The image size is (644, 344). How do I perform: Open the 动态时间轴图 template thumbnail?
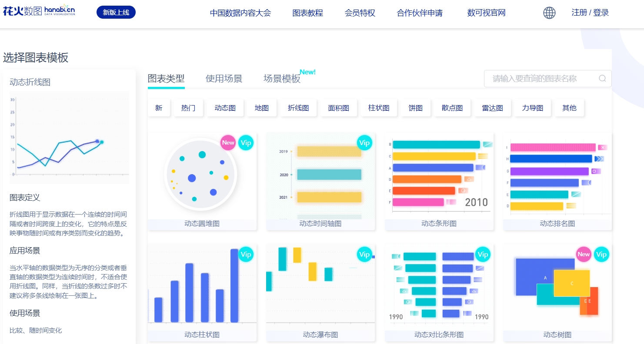click(x=320, y=176)
